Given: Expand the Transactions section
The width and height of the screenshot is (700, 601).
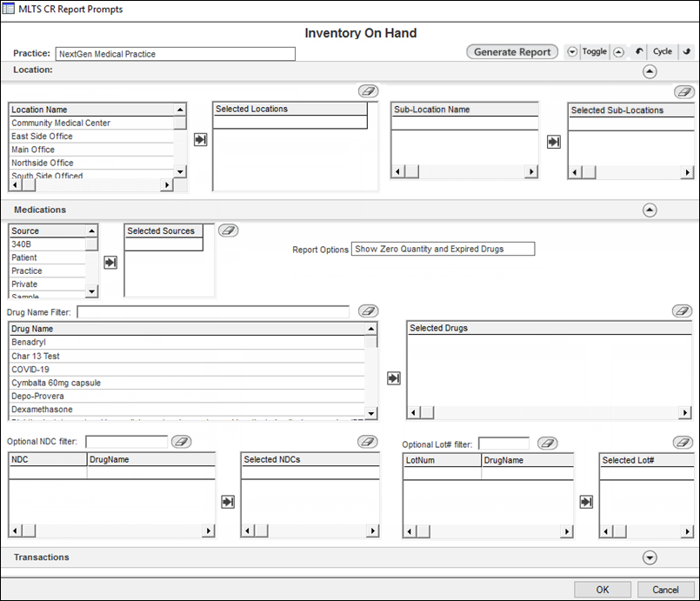Looking at the screenshot, I should point(650,558).
